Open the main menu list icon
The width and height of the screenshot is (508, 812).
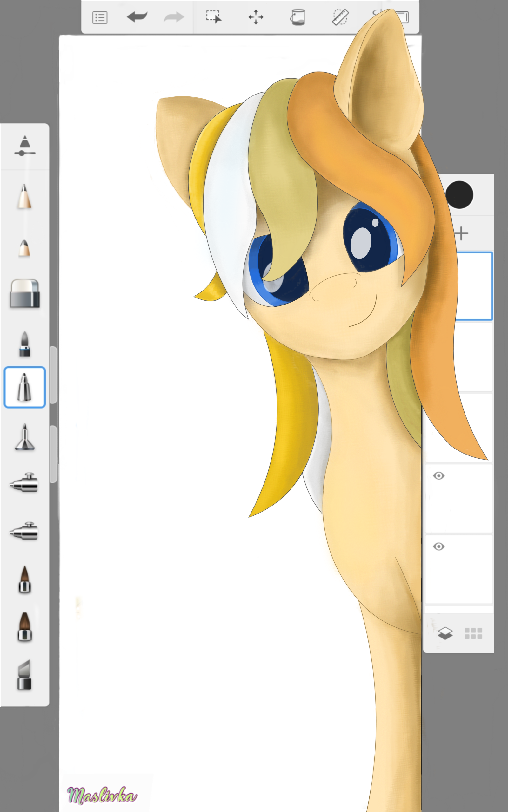100,17
